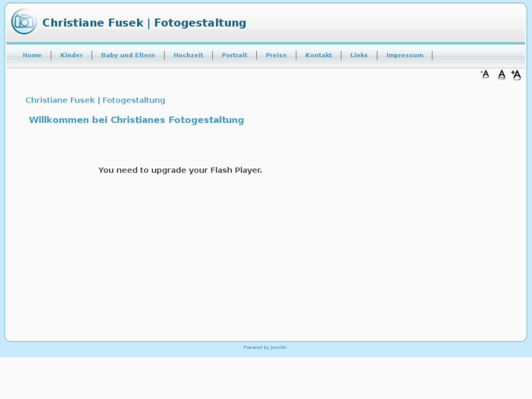Open the Kontakt page
The image size is (532, 399).
[x=318, y=55]
